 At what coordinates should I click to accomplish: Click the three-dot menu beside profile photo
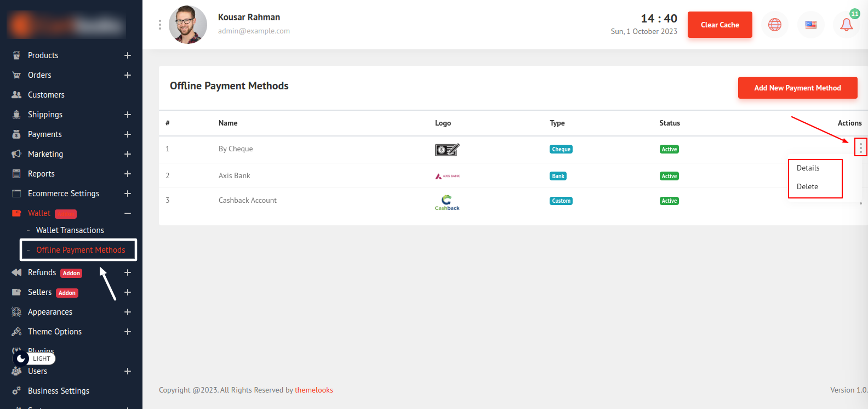tap(160, 25)
